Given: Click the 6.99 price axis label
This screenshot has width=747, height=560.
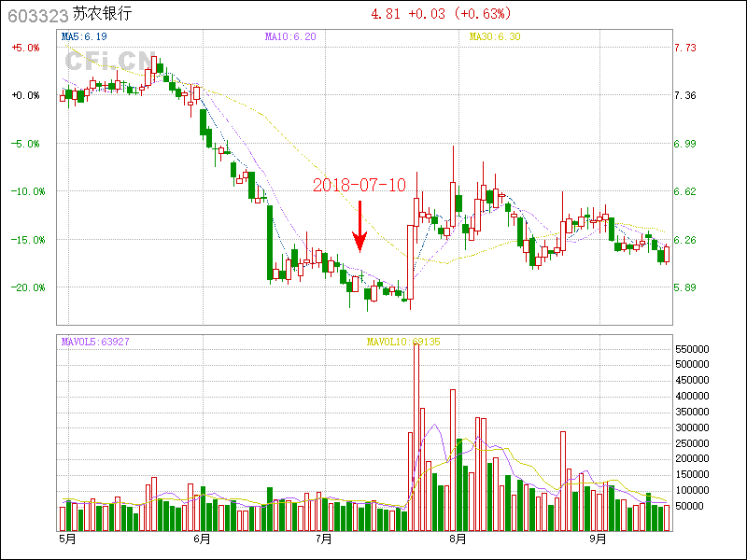Looking at the screenshot, I should (x=685, y=144).
